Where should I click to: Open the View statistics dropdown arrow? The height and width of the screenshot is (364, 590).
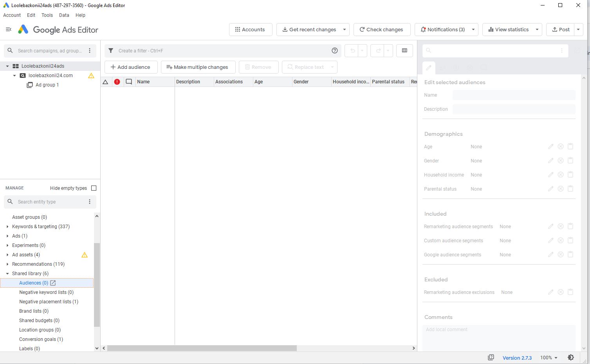(537, 29)
